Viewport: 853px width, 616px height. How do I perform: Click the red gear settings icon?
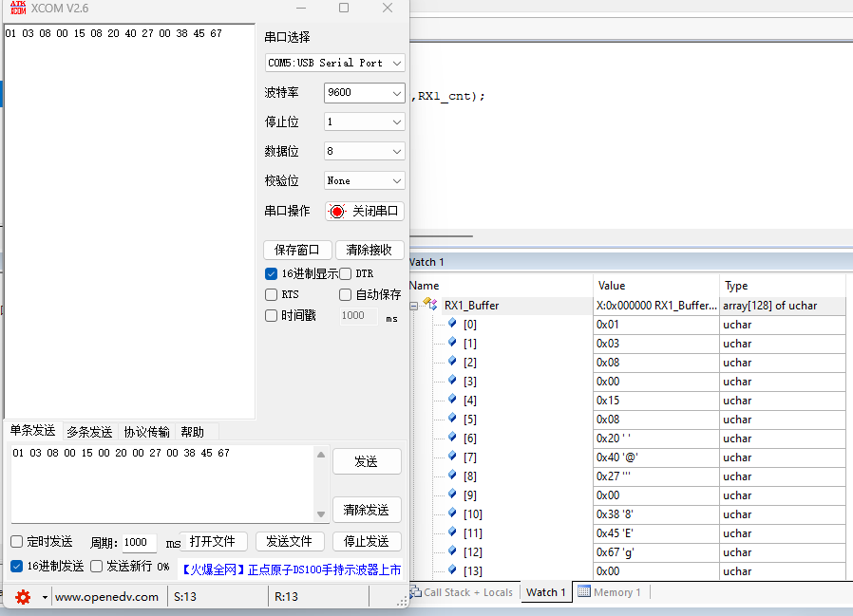point(23,597)
